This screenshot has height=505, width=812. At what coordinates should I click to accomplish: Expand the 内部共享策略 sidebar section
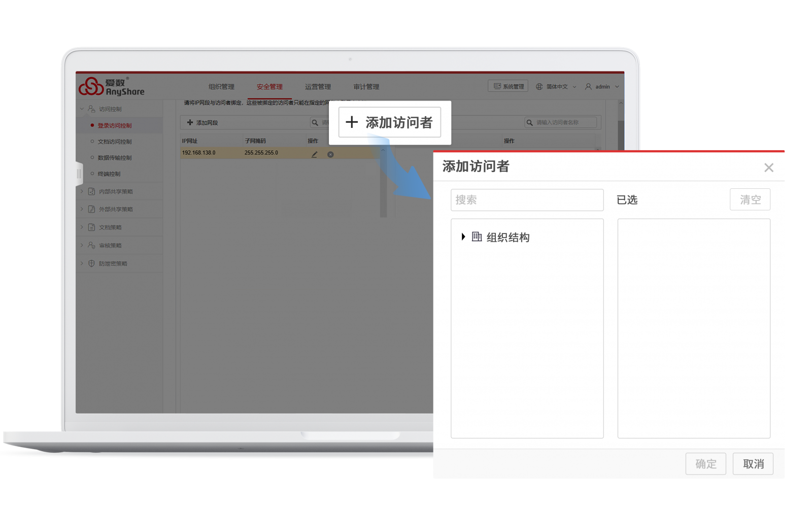82,191
